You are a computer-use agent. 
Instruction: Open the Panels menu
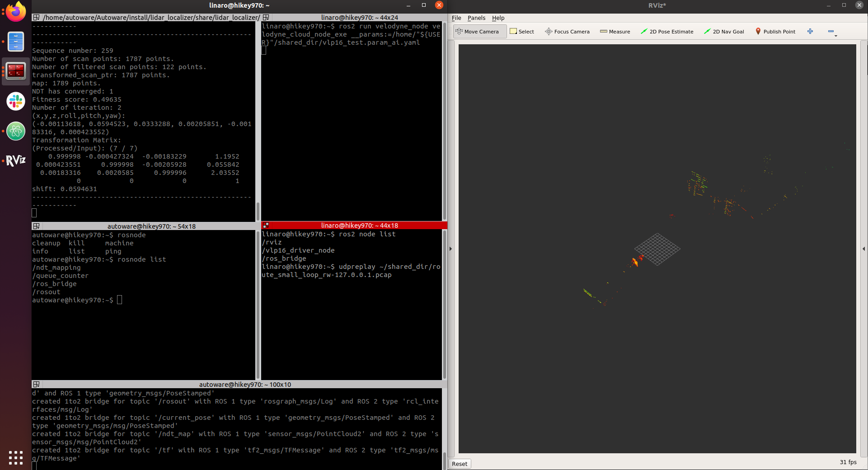click(x=476, y=18)
